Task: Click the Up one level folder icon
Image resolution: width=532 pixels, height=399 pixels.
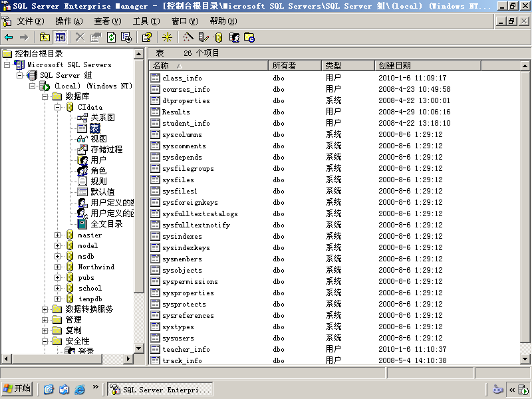Action: [45, 37]
